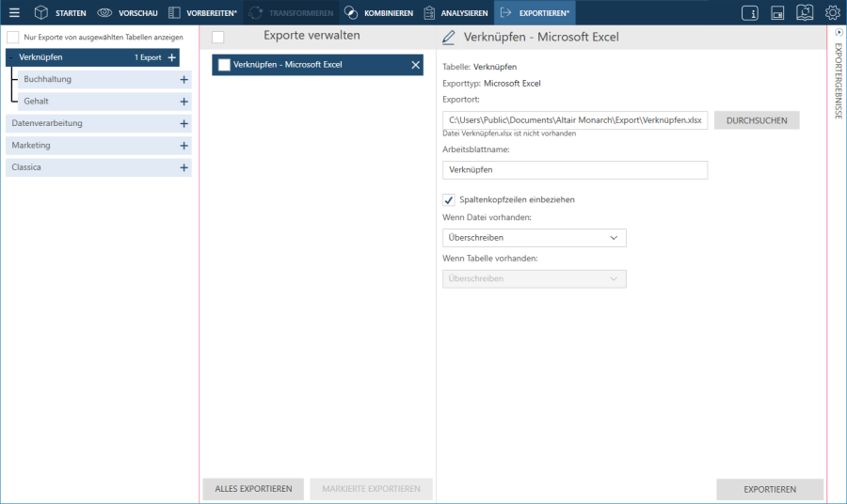The width and height of the screenshot is (847, 504).
Task: Expand the Exportergebnisse side panel
Action: coord(838,32)
